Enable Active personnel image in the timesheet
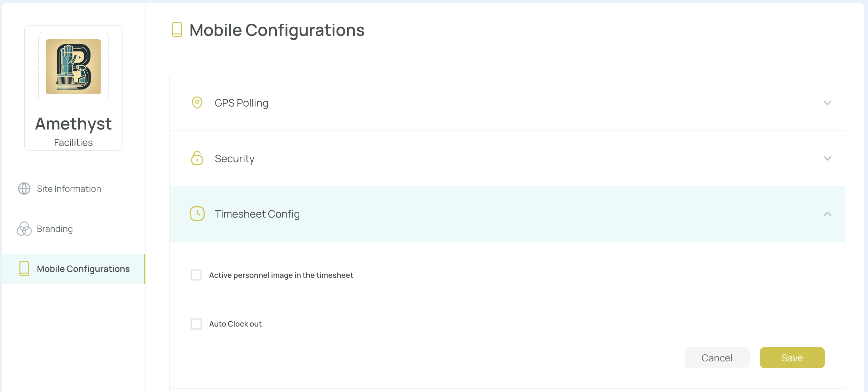The width and height of the screenshot is (868, 392). (x=196, y=275)
